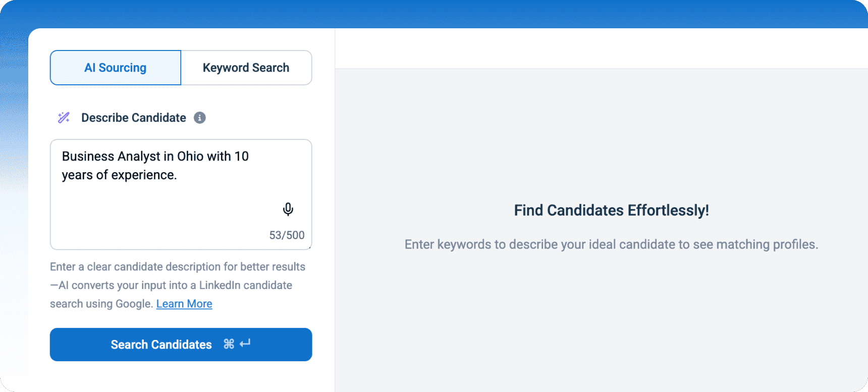Open the info tooltip next to Describe Candidate
The height and width of the screenshot is (392, 868).
pyautogui.click(x=200, y=118)
